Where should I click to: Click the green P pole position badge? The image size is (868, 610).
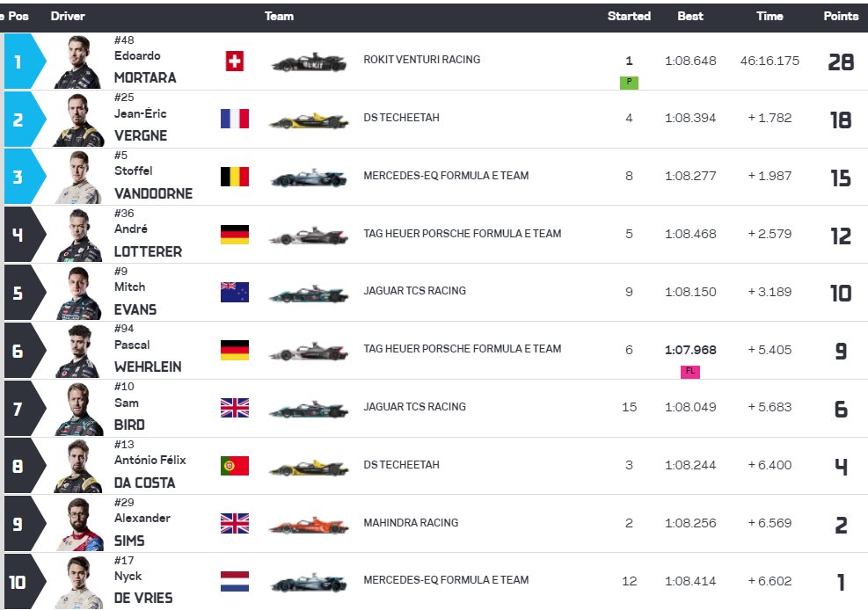tap(629, 82)
